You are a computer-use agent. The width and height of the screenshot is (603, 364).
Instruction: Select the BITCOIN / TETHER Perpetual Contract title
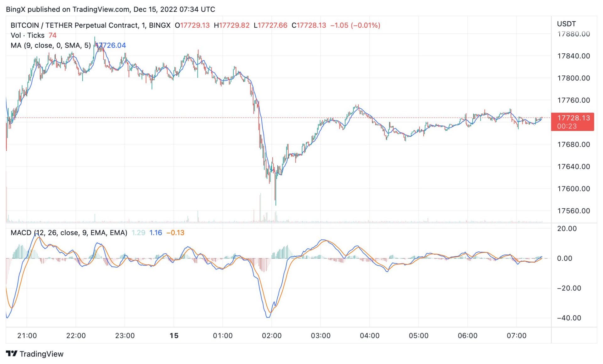(74, 25)
